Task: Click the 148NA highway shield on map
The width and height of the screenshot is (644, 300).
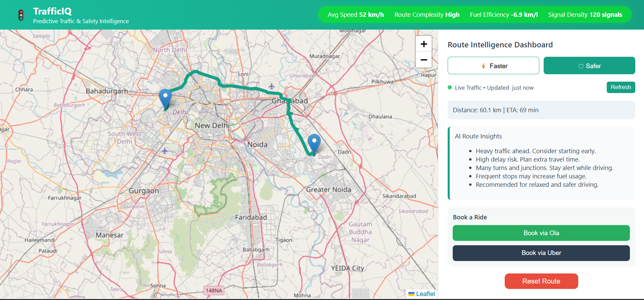Action: [x=214, y=291]
